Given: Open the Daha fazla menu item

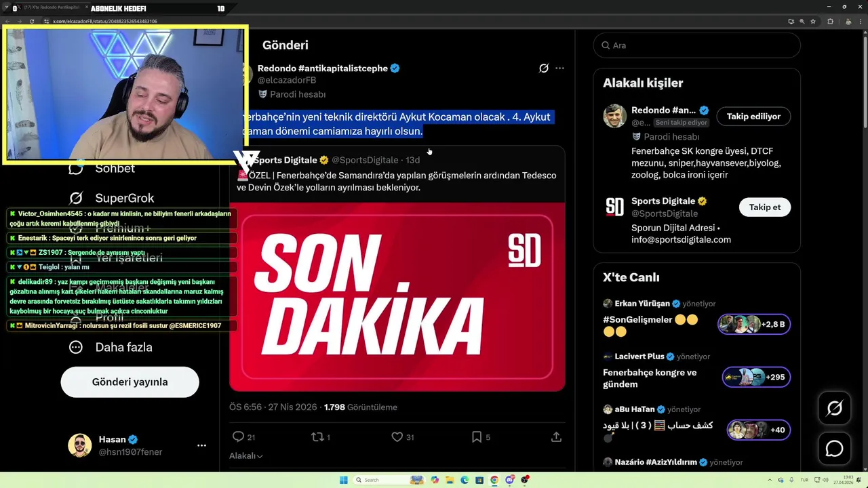Looking at the screenshot, I should pos(123,347).
